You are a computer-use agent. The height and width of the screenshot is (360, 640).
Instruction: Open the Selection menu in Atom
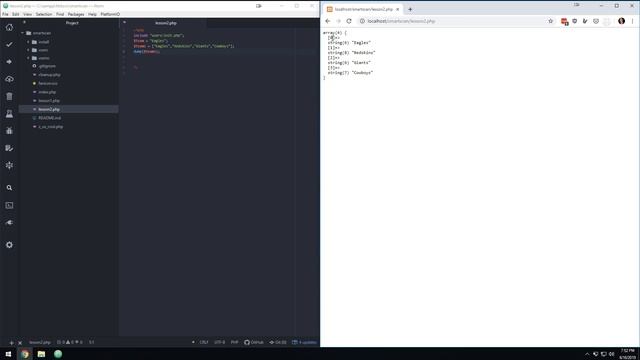[44, 14]
